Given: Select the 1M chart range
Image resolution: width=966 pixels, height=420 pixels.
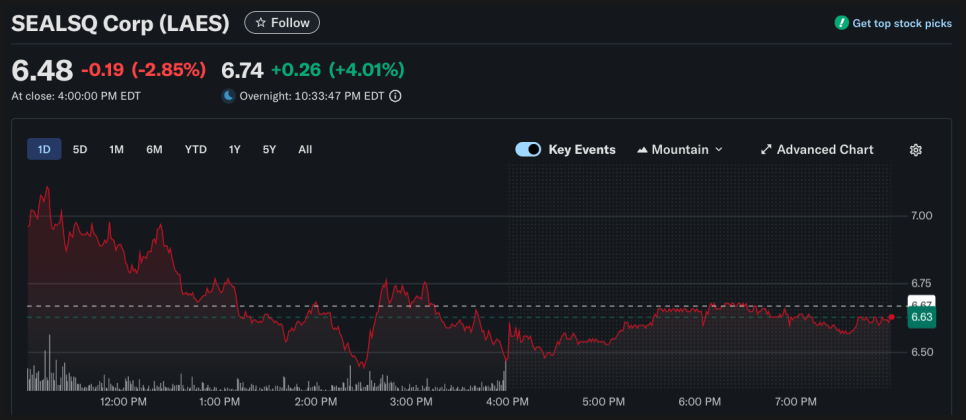Looking at the screenshot, I should click(x=116, y=150).
